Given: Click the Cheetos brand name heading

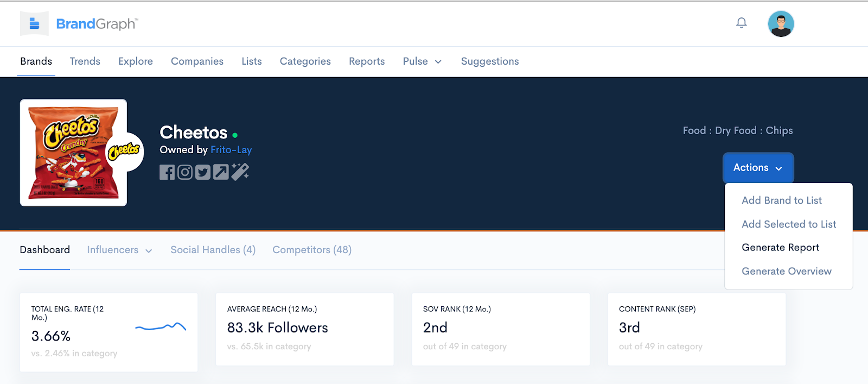Looking at the screenshot, I should tap(194, 133).
